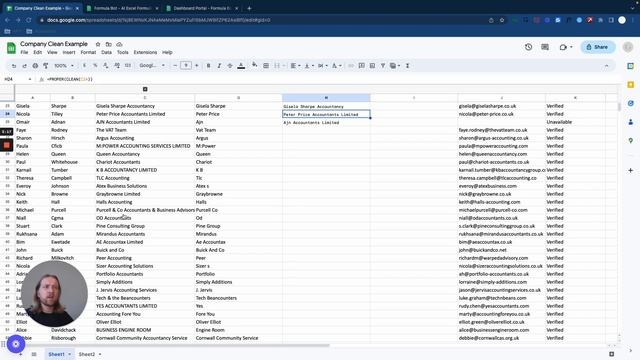Show all sheets list button

pyautogui.click(x=34, y=354)
